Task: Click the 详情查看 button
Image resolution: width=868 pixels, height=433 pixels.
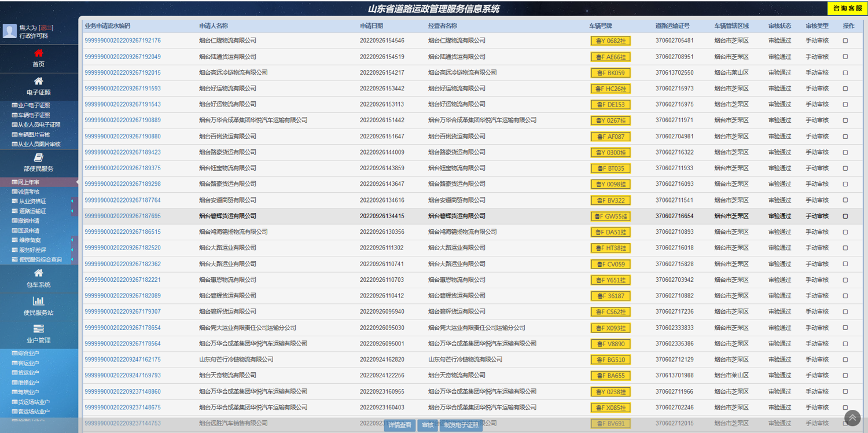Action: pyautogui.click(x=400, y=425)
